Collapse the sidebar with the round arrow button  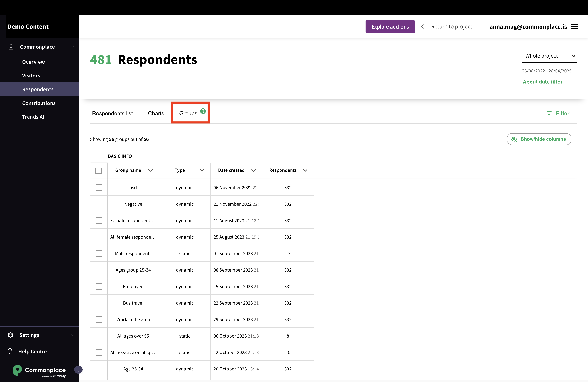[x=78, y=369]
